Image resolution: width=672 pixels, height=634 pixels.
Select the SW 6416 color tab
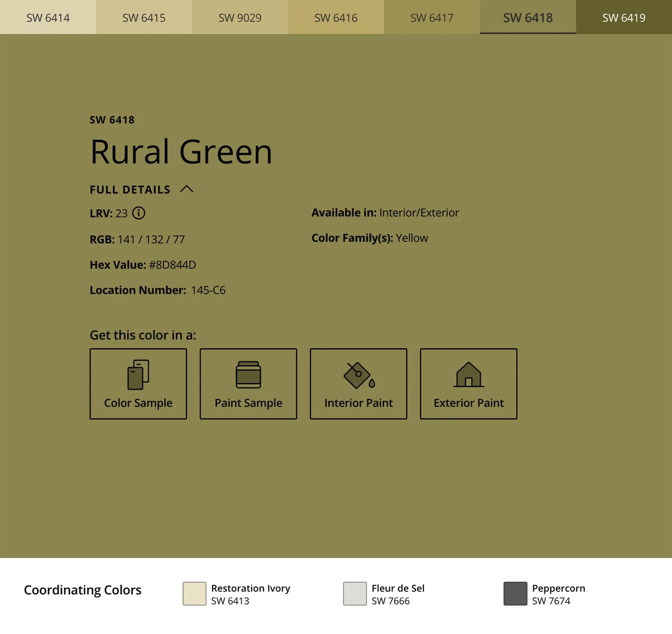(x=336, y=17)
